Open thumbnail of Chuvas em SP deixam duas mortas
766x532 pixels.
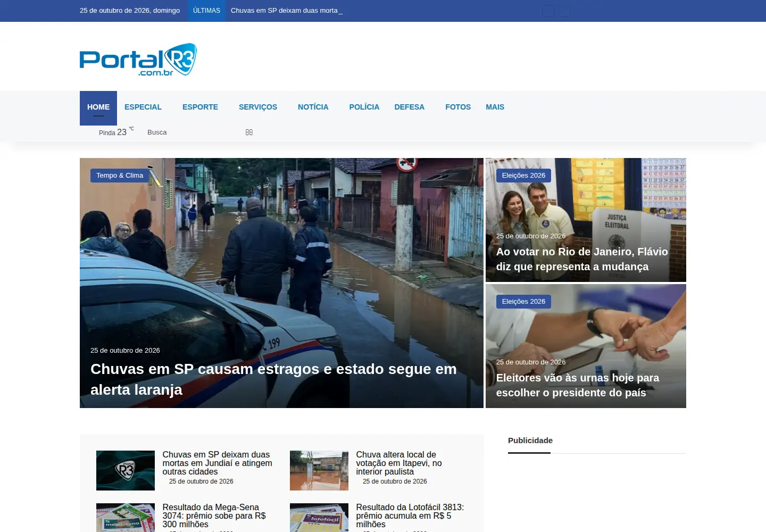(x=126, y=470)
